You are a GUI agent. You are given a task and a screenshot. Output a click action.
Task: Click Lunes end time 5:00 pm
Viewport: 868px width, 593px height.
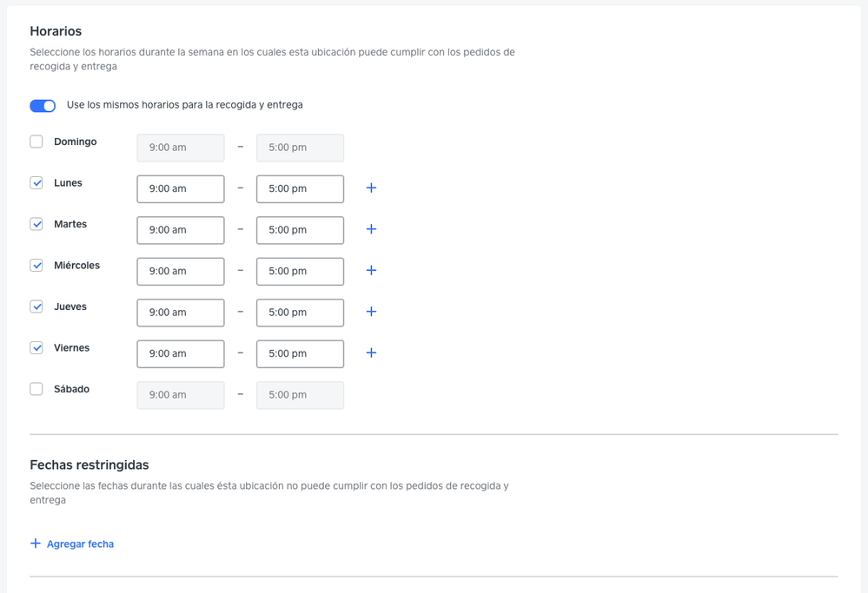pos(300,188)
